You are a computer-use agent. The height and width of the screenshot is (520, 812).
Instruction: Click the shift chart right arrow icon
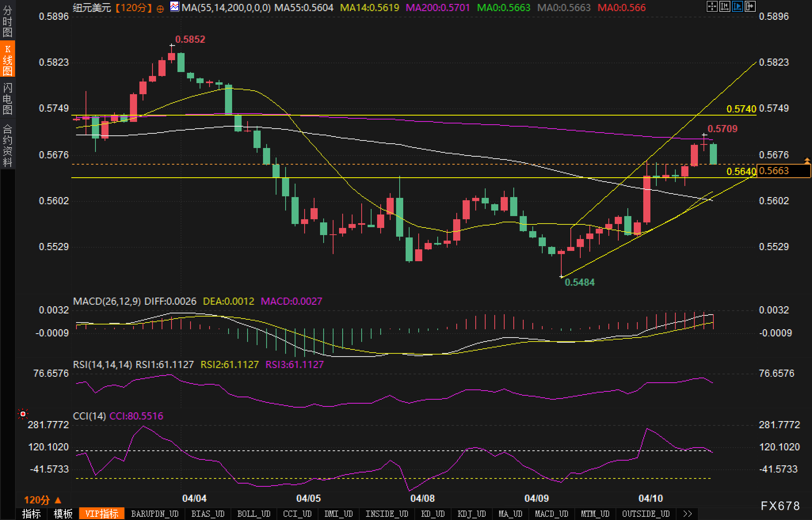[x=750, y=6]
